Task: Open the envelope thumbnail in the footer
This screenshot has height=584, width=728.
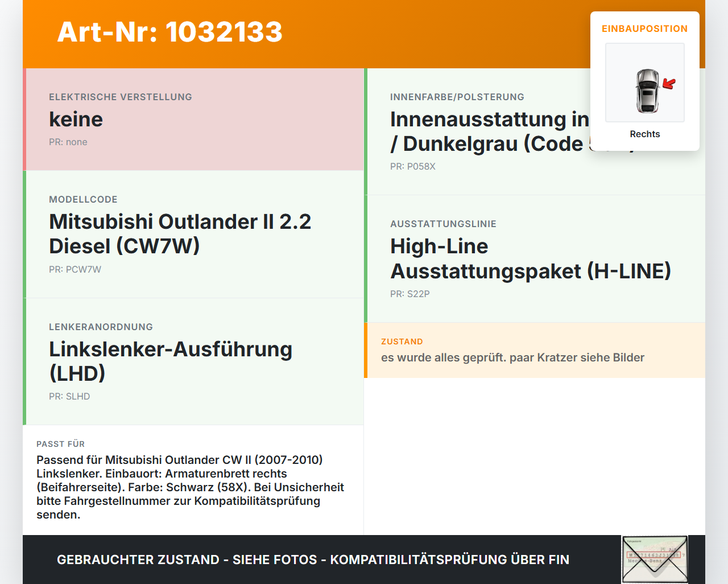Action: click(655, 560)
